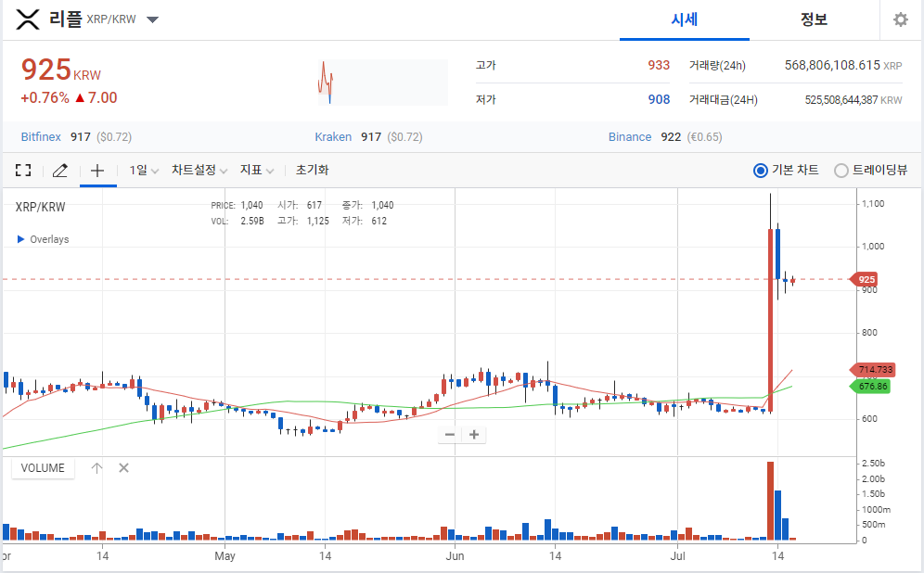Switch to the 정보 tab

point(814,19)
